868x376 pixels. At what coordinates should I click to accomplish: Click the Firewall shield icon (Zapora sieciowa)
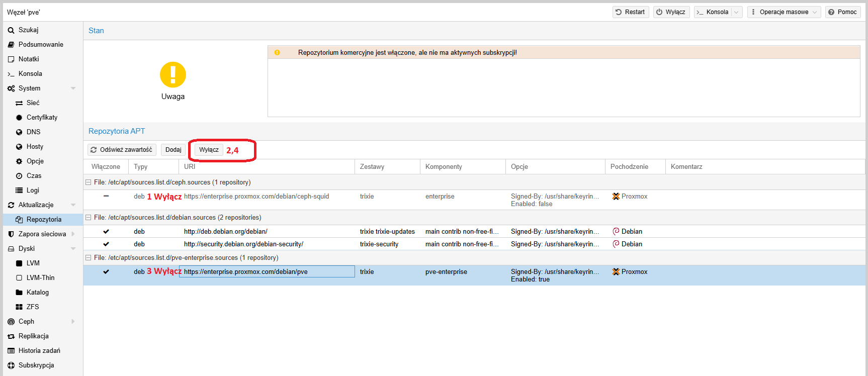(11, 234)
